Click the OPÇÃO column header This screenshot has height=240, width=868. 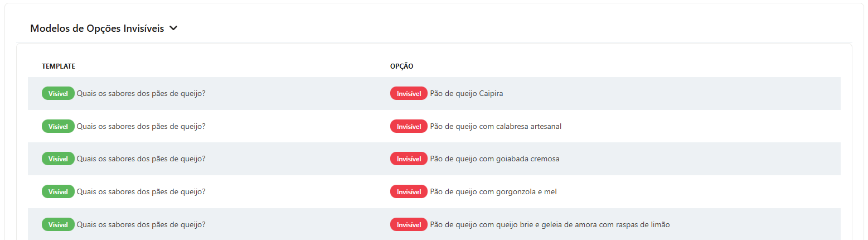click(x=401, y=66)
